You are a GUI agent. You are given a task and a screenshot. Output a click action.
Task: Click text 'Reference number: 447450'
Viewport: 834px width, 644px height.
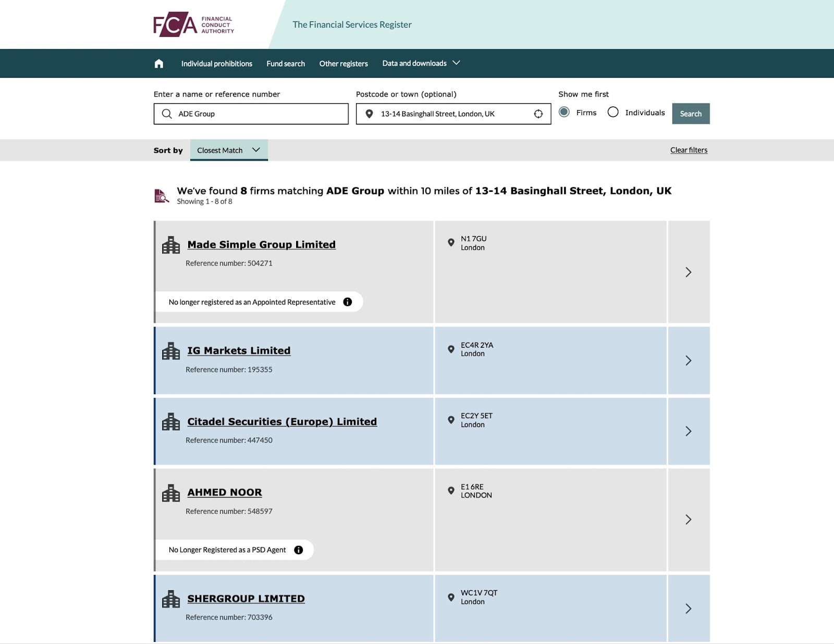coord(229,441)
